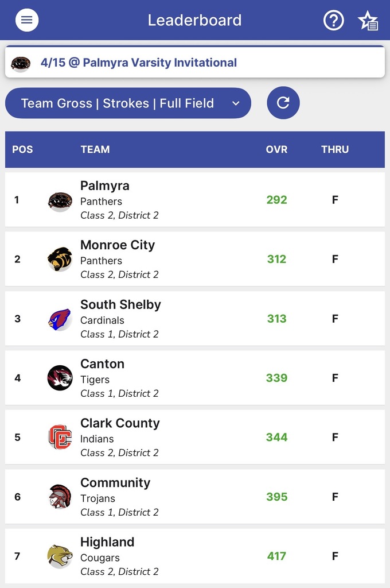Open South Shelby team details
This screenshot has width=390, height=588.
coord(120,305)
